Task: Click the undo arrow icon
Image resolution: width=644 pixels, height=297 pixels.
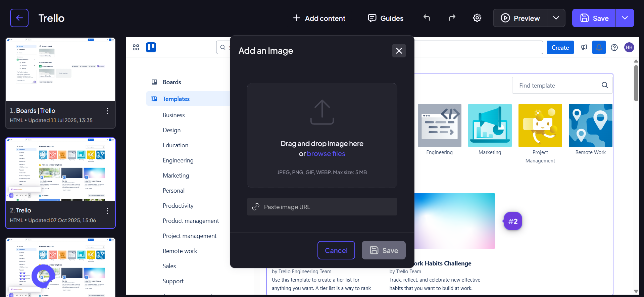Action: (x=427, y=18)
